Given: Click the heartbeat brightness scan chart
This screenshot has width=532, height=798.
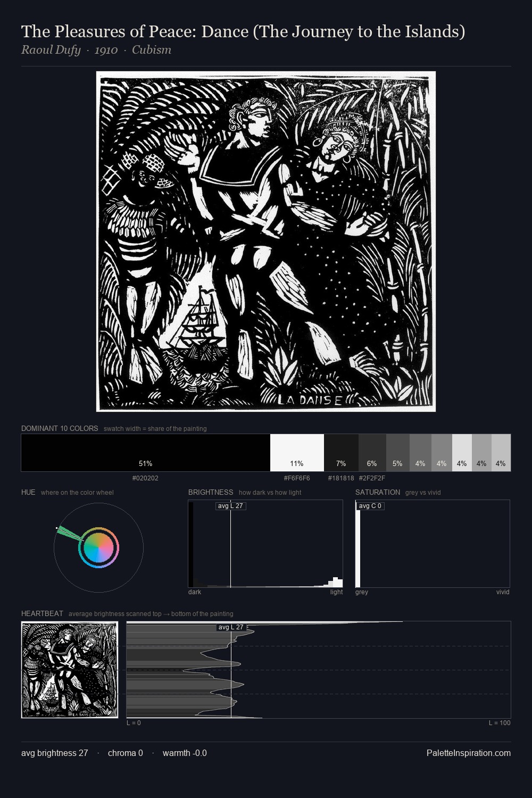Looking at the screenshot, I should pos(319,670).
